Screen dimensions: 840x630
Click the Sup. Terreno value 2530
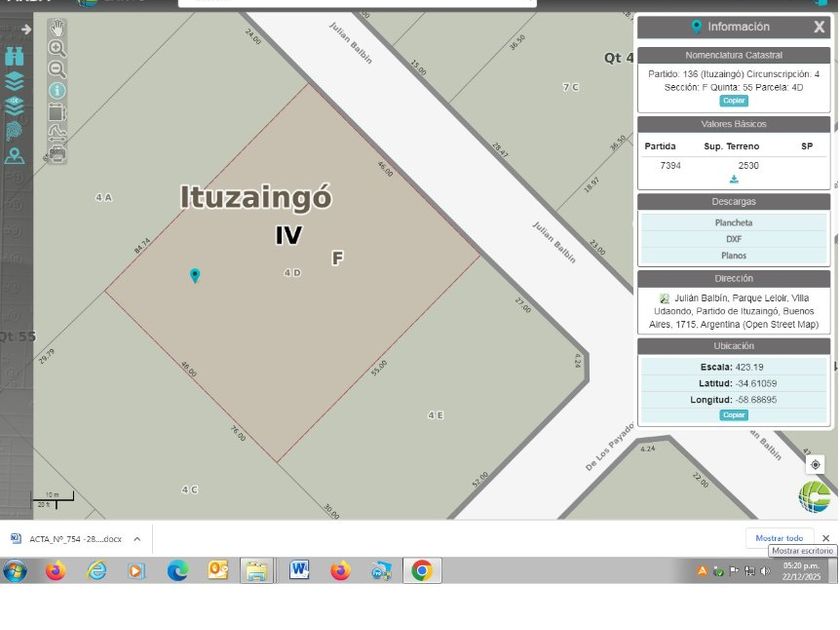point(748,166)
